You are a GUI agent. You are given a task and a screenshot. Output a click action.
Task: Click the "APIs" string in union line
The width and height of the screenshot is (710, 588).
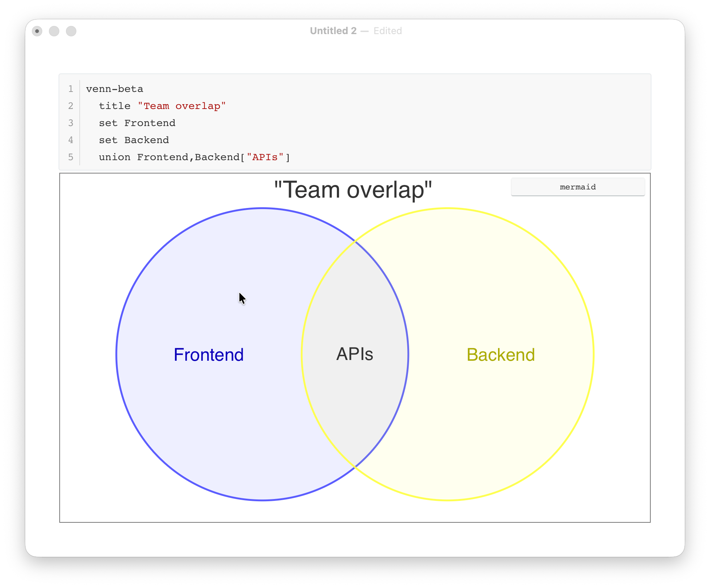(x=265, y=157)
